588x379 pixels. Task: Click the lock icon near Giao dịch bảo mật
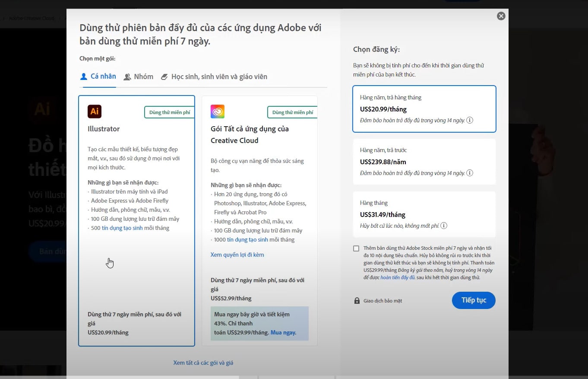click(x=357, y=301)
